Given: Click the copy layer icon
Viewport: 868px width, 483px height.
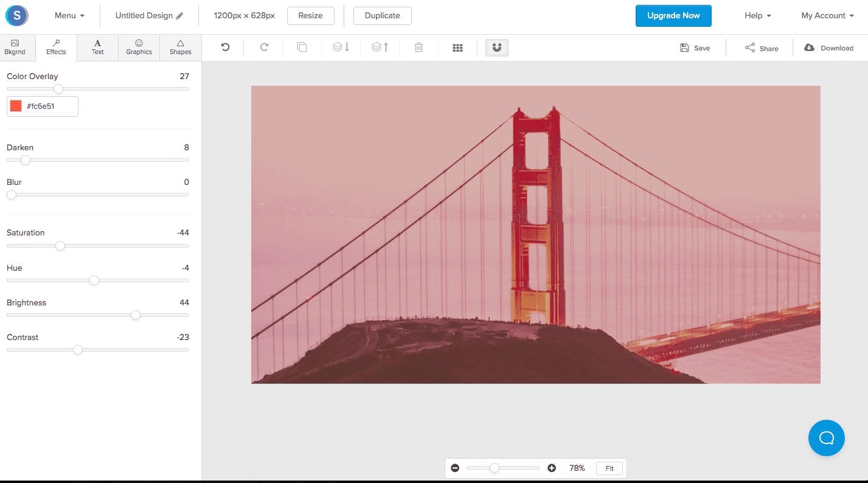Looking at the screenshot, I should (x=302, y=47).
